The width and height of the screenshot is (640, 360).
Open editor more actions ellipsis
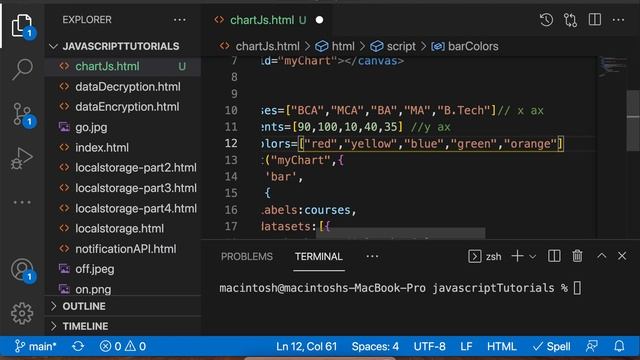coord(618,20)
